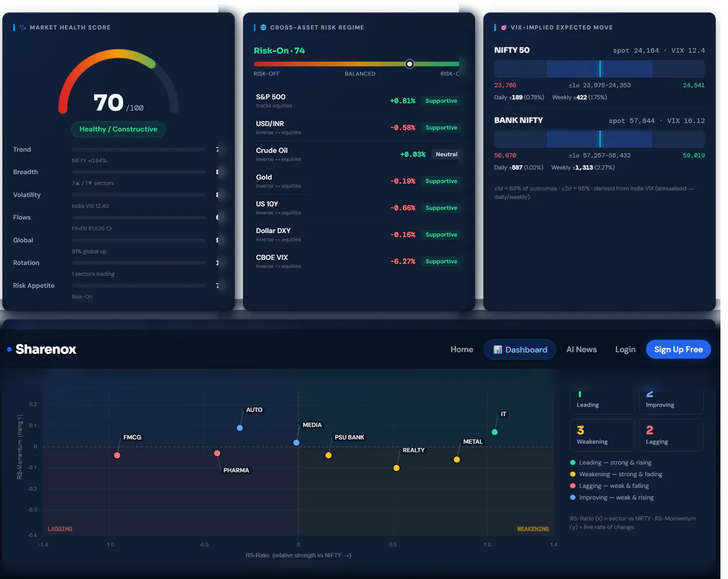Click the Sign Up Free button

coord(678,349)
